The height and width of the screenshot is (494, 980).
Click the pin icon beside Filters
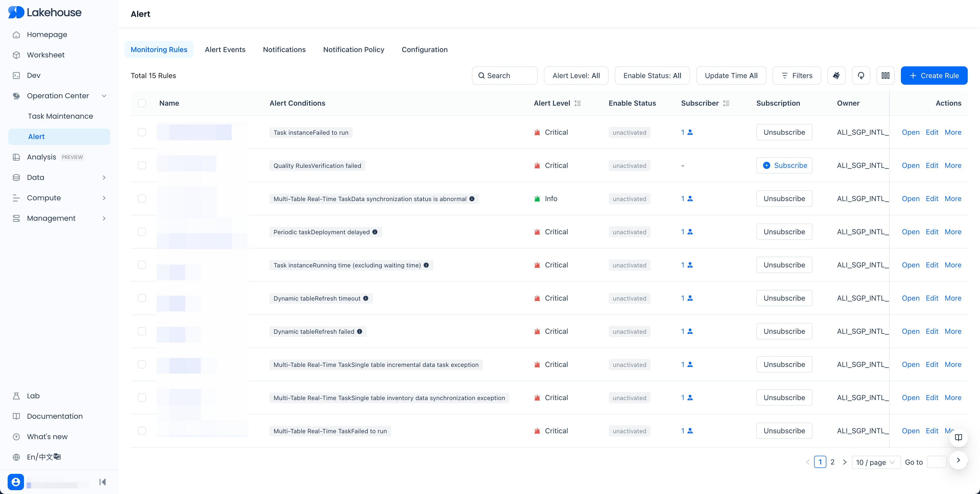pos(836,76)
